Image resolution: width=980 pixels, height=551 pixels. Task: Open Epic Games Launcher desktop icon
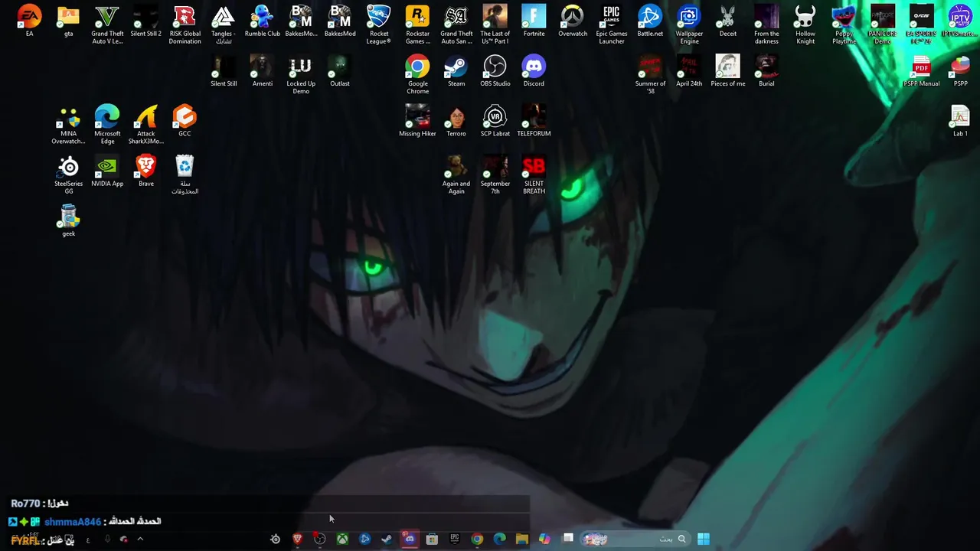tap(611, 24)
